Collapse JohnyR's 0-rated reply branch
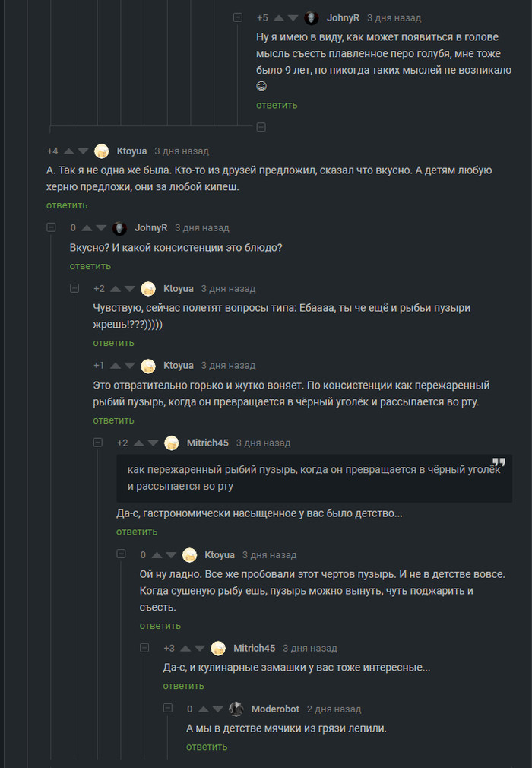 click(x=52, y=227)
